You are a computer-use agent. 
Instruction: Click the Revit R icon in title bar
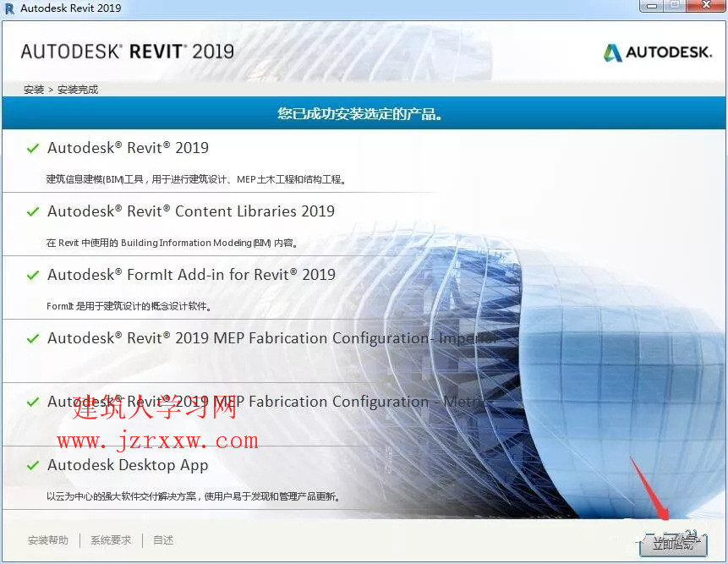(9, 8)
